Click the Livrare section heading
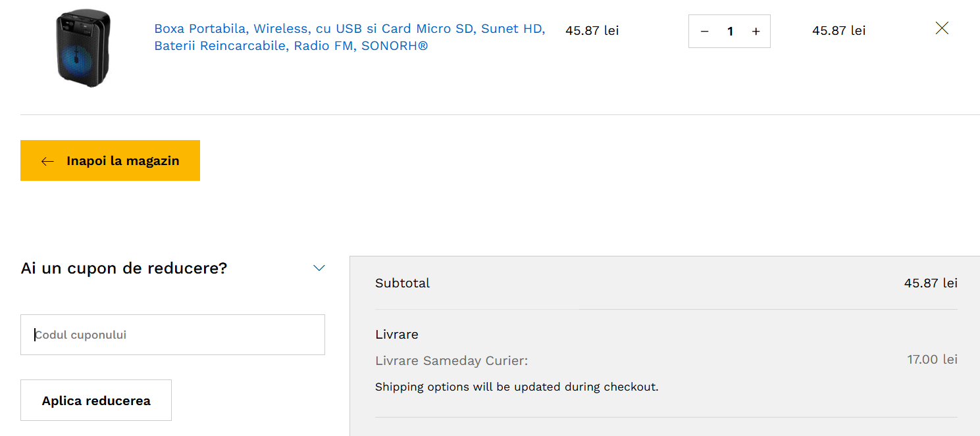 click(397, 335)
